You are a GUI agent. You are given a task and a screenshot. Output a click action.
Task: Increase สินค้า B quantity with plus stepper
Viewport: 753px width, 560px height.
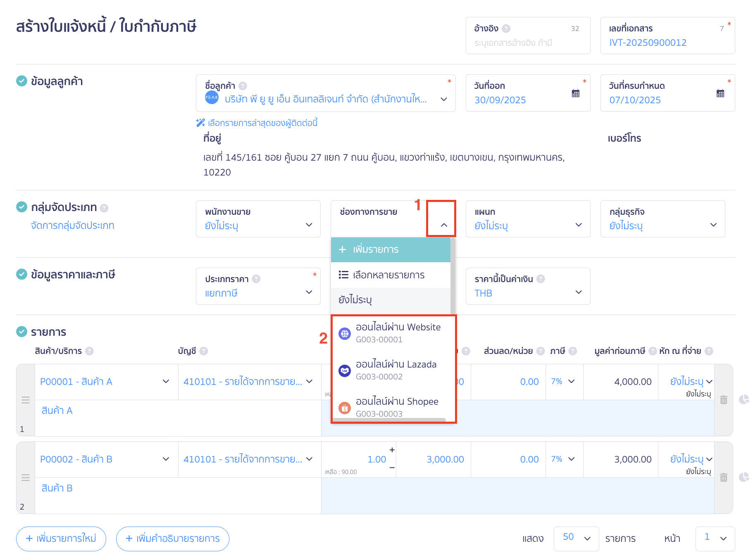(x=391, y=450)
